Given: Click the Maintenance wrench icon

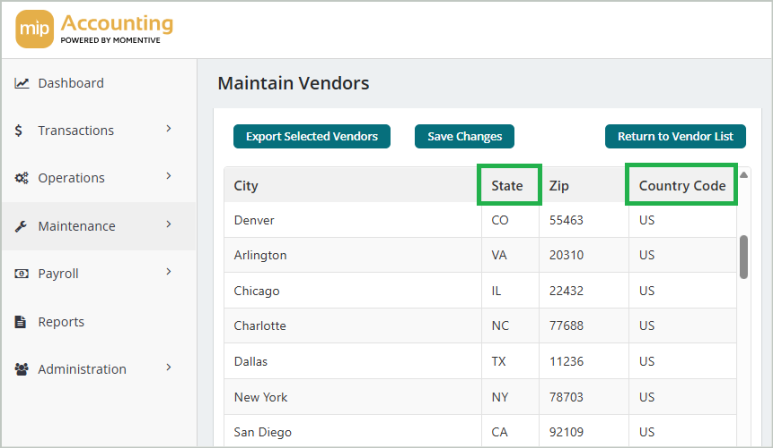Looking at the screenshot, I should pos(21,227).
